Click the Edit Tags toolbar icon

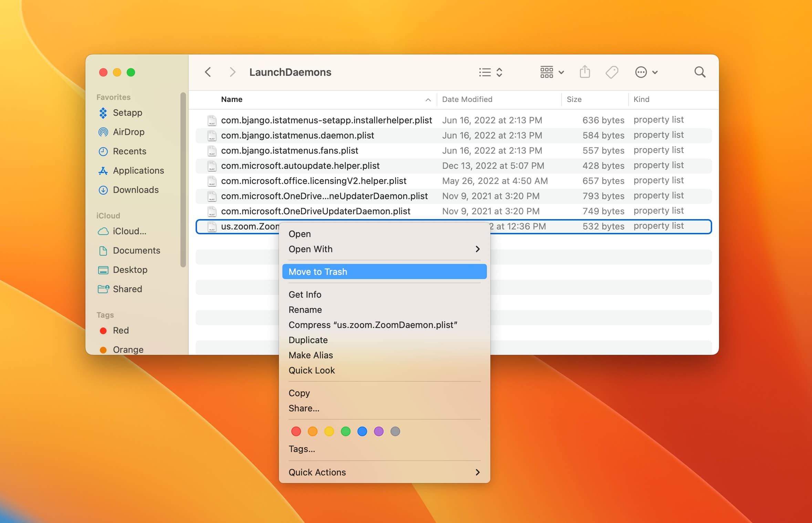612,72
